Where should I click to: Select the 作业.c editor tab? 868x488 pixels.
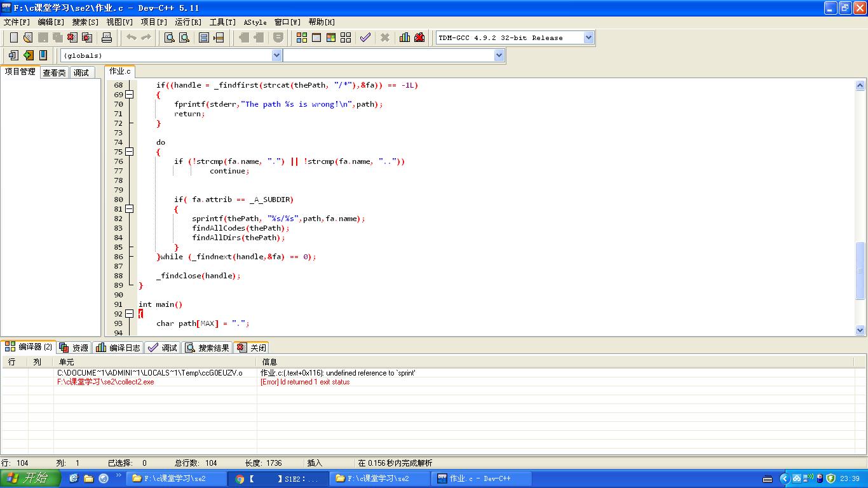pos(120,71)
